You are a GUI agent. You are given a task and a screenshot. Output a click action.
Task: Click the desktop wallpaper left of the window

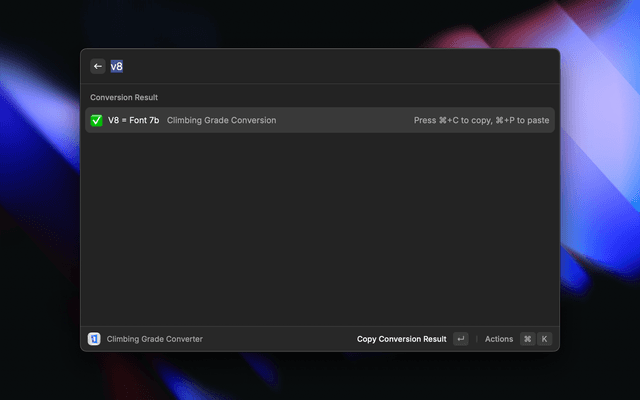point(40,200)
